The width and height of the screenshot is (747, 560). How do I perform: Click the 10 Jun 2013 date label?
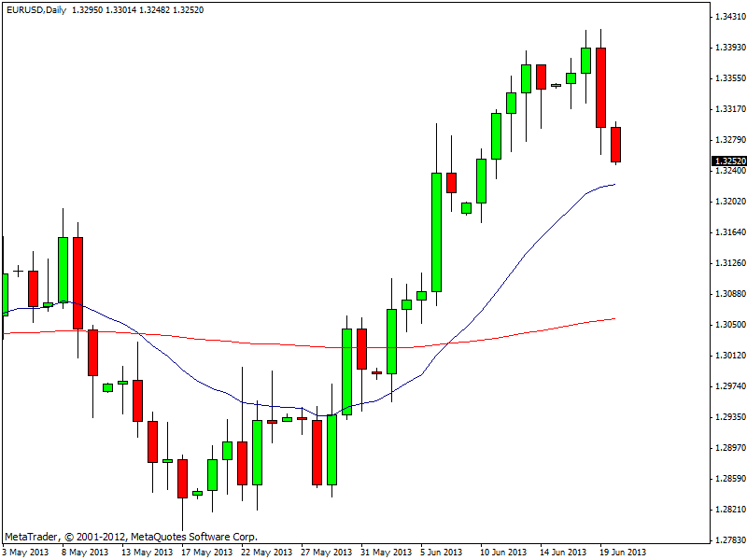(503, 552)
